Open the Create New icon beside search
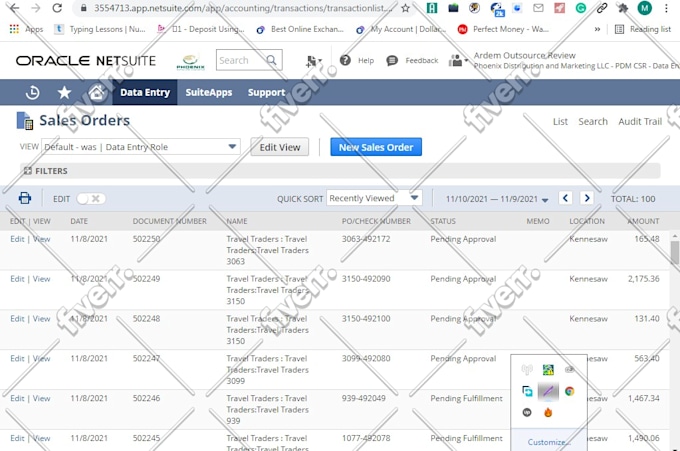 [x=313, y=61]
